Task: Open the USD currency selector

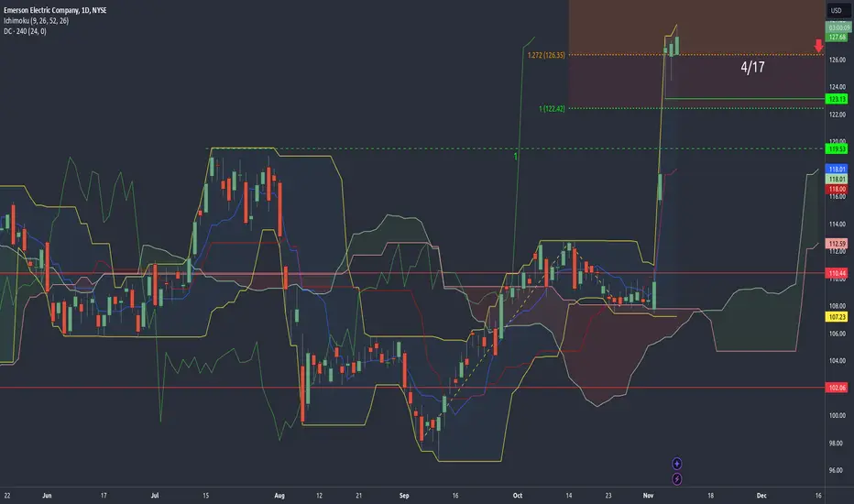Action: click(x=837, y=10)
